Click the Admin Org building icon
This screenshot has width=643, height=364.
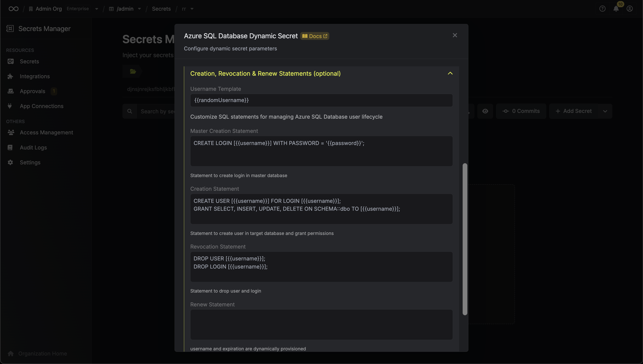pos(31,9)
